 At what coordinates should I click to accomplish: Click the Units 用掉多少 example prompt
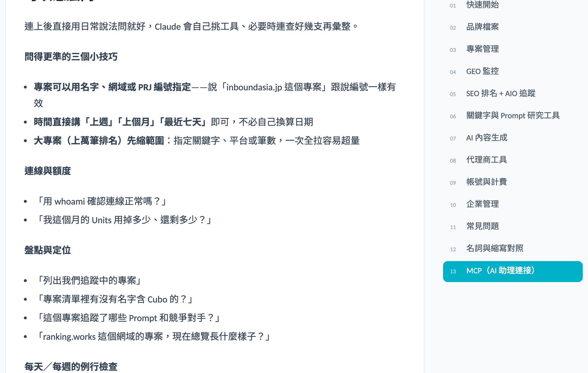coord(123,220)
